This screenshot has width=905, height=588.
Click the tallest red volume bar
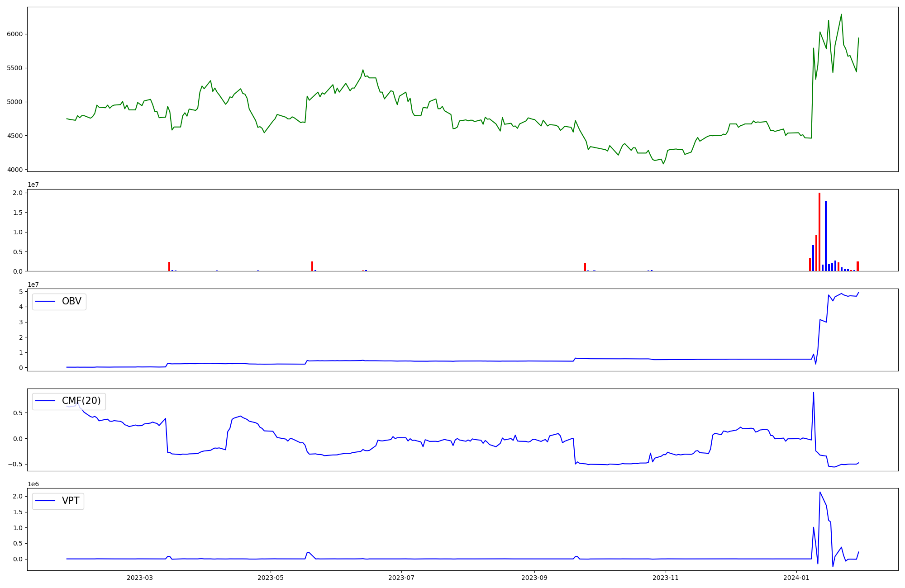pos(819,232)
